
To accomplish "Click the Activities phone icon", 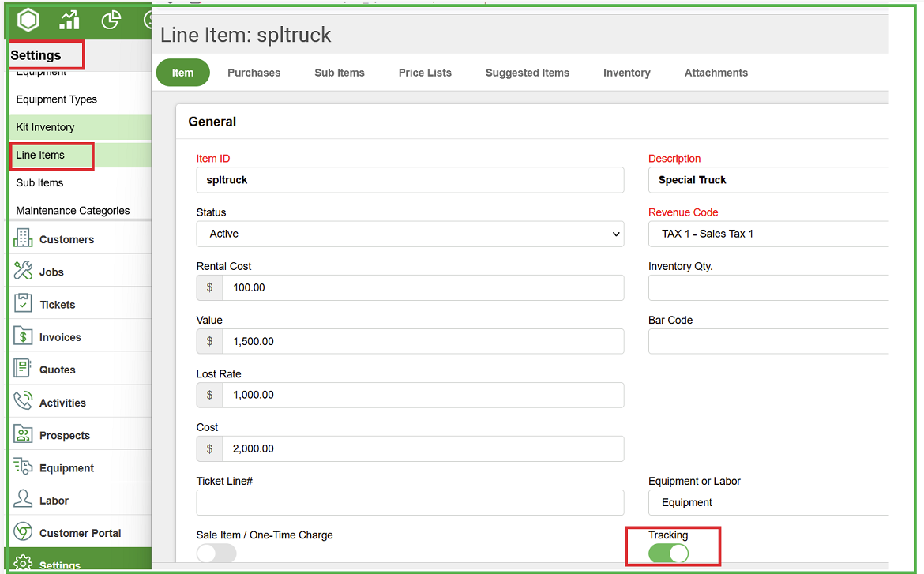I will point(23,401).
